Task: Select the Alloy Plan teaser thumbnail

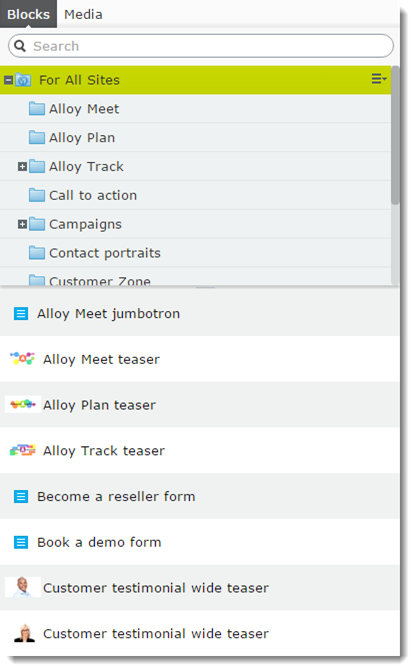Action: pos(23,404)
